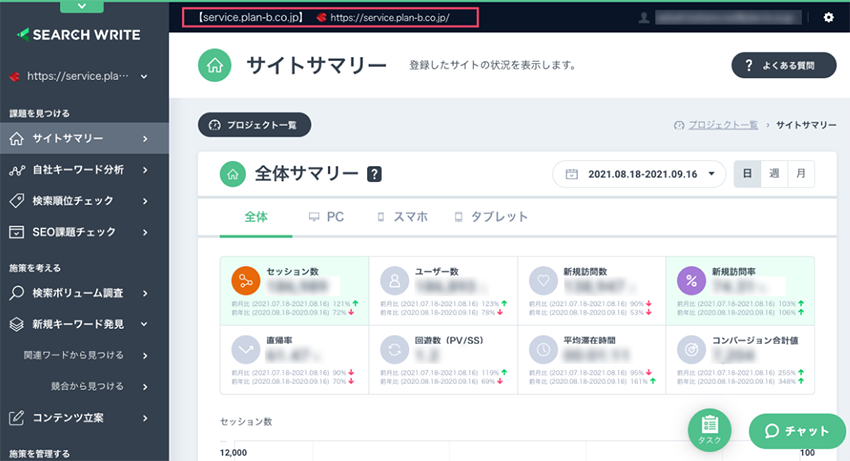The height and width of the screenshot is (461, 850).
Task: Click the layers icon for 新規キーワード発見
Action: [16, 324]
